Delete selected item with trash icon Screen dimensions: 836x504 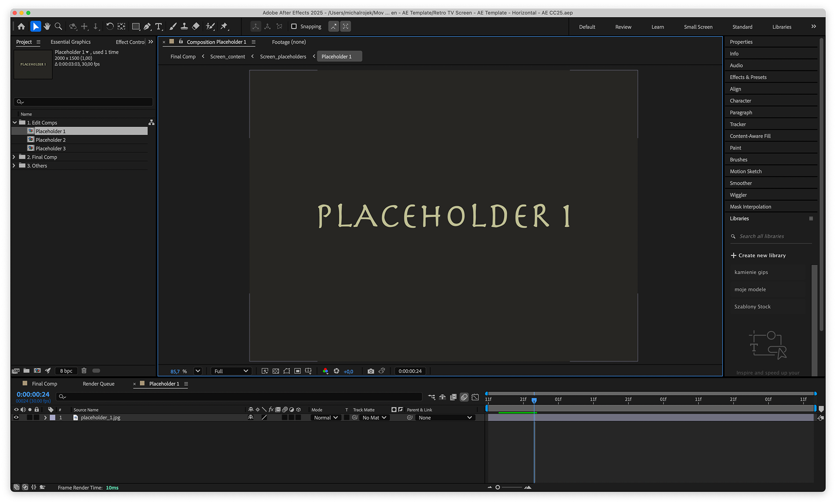point(84,371)
